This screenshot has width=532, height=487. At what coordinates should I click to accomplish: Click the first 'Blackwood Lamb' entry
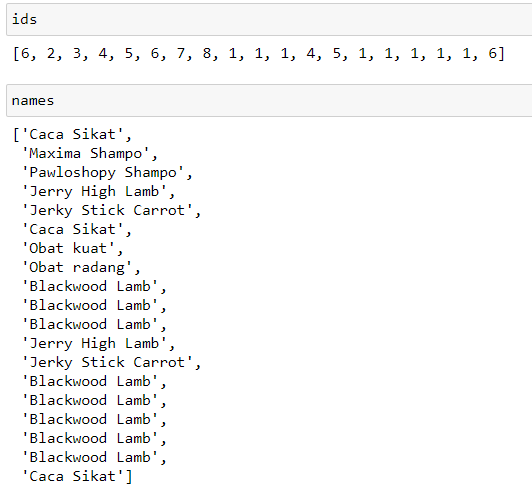click(x=94, y=286)
